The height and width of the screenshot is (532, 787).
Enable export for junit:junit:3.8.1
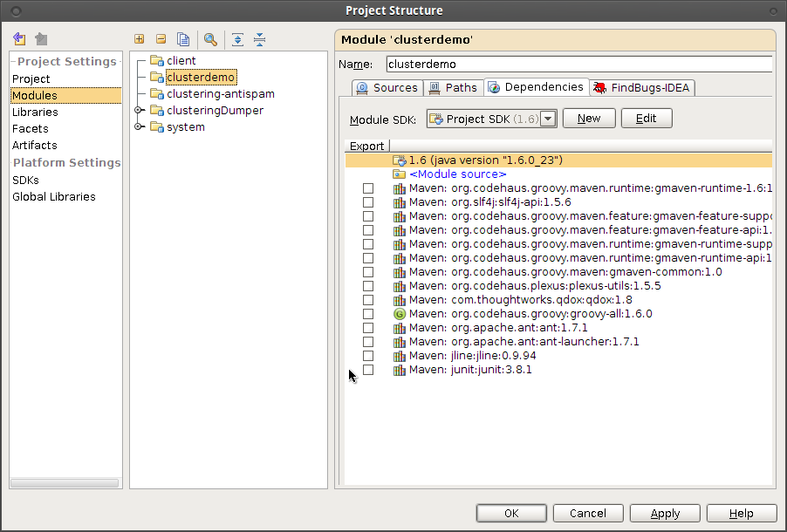[x=368, y=370]
